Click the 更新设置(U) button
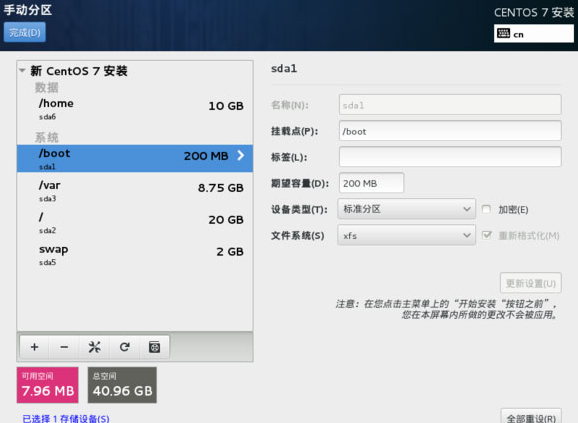The image size is (578, 423). [x=530, y=283]
